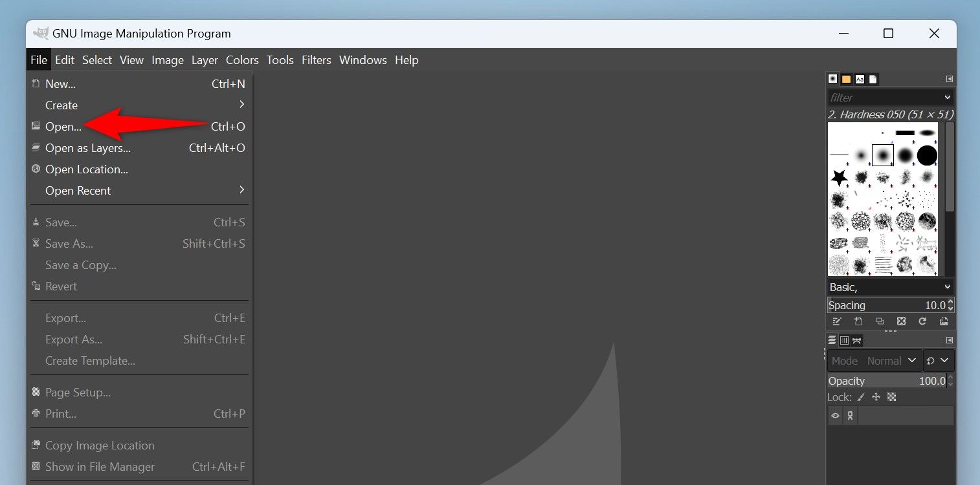
Task: Click the chain link column in layers list
Action: point(850,416)
